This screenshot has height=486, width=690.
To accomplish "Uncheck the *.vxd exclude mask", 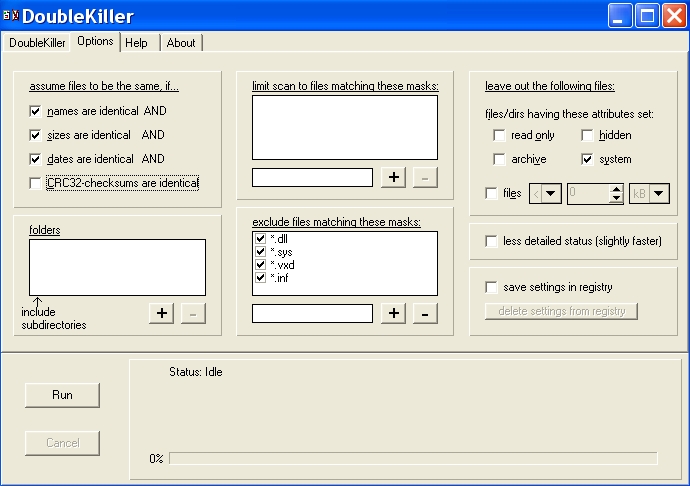I will click(x=261, y=265).
